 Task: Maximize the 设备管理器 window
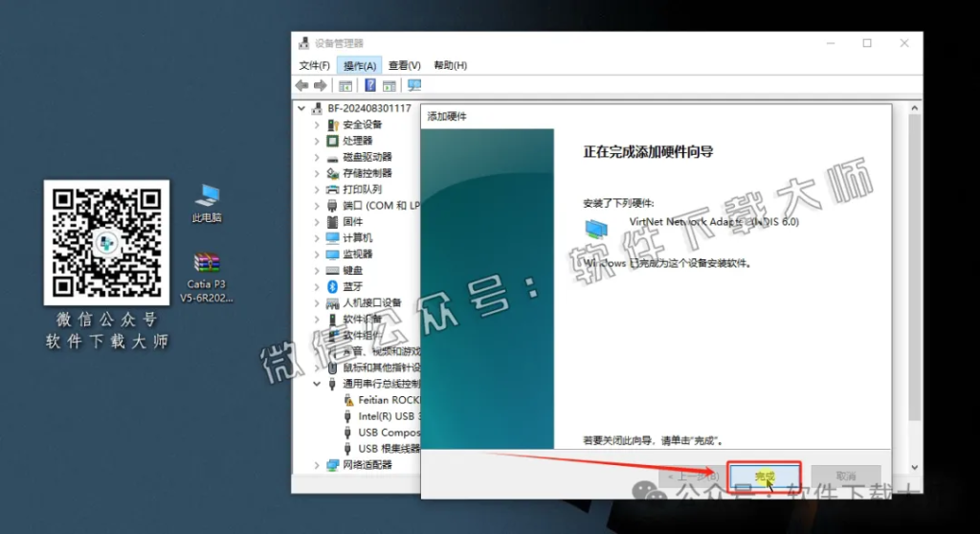[x=867, y=43]
